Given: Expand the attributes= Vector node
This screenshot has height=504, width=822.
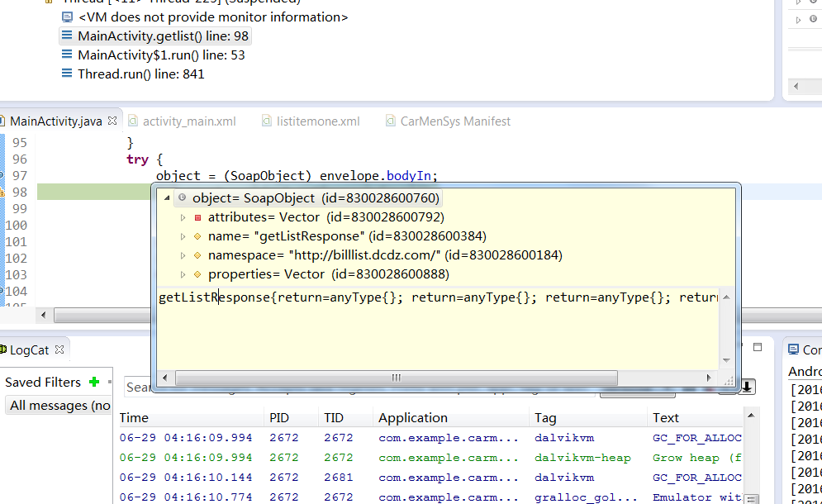Looking at the screenshot, I should (x=183, y=217).
